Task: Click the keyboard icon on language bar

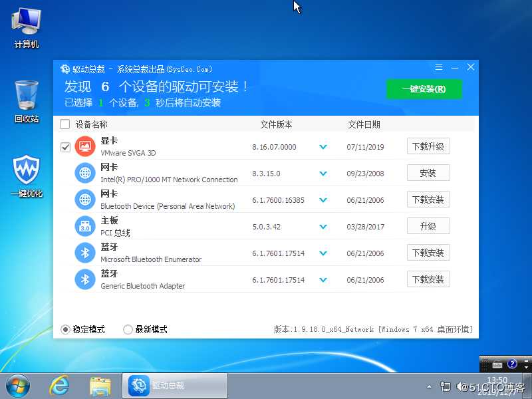Action: pyautogui.click(x=497, y=365)
